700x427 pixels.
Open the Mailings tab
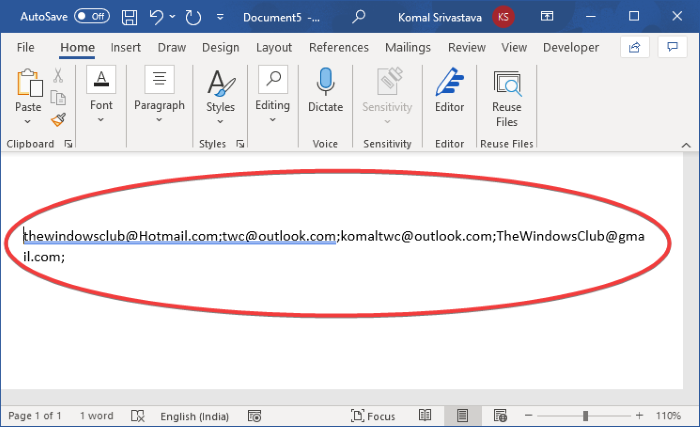pyautogui.click(x=408, y=47)
